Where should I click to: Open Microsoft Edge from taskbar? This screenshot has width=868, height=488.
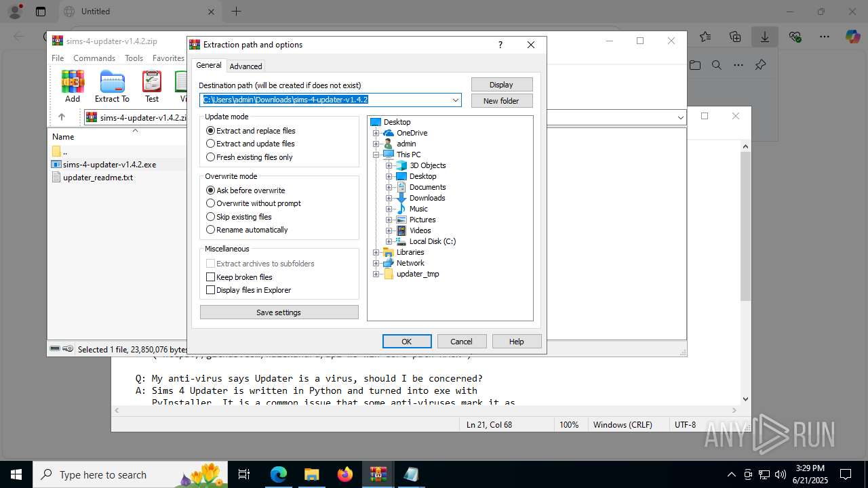click(x=279, y=474)
